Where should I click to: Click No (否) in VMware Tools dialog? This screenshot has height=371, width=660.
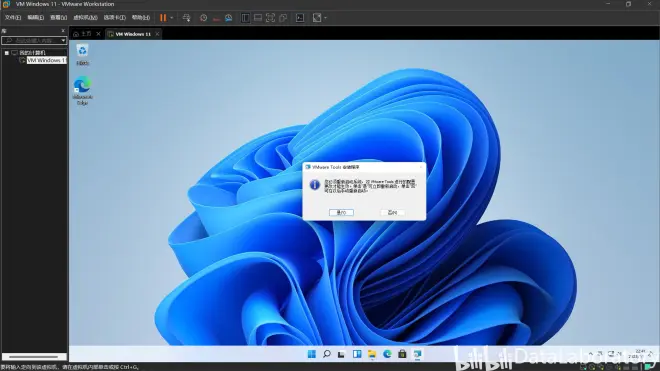pyautogui.click(x=392, y=213)
